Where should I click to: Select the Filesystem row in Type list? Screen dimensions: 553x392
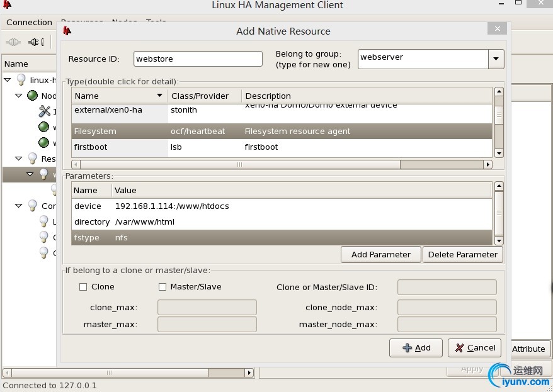282,131
